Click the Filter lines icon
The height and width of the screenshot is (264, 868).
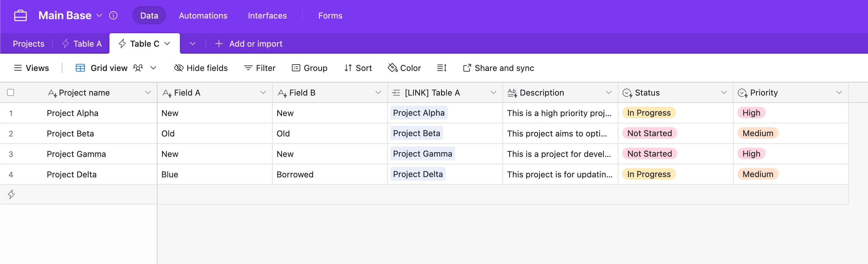pyautogui.click(x=248, y=68)
